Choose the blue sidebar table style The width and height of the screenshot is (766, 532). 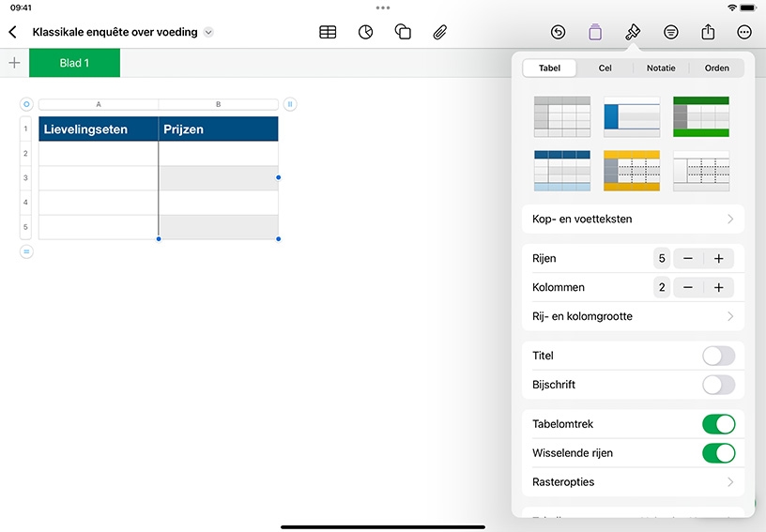coord(632,116)
